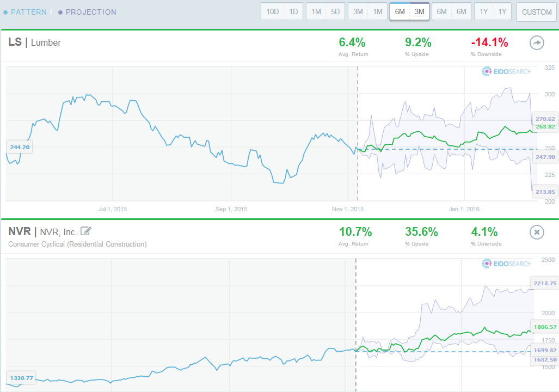Click the 1806.57 average projection label
The width and height of the screenshot is (559, 392).
click(545, 327)
